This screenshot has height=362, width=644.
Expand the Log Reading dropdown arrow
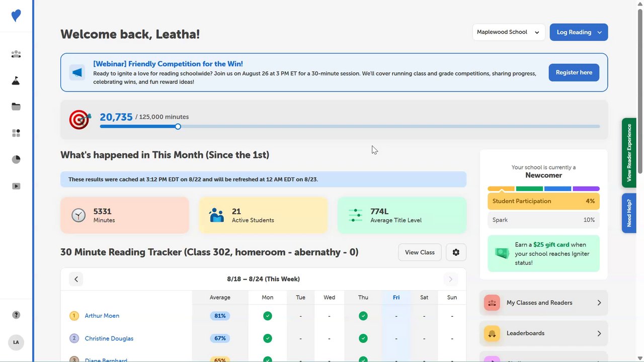pyautogui.click(x=599, y=32)
